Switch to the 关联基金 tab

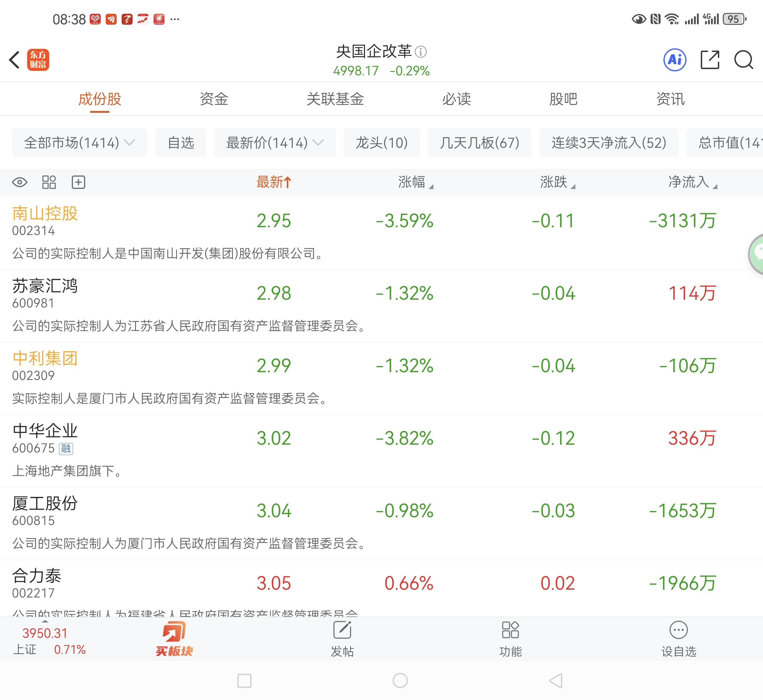coord(335,99)
